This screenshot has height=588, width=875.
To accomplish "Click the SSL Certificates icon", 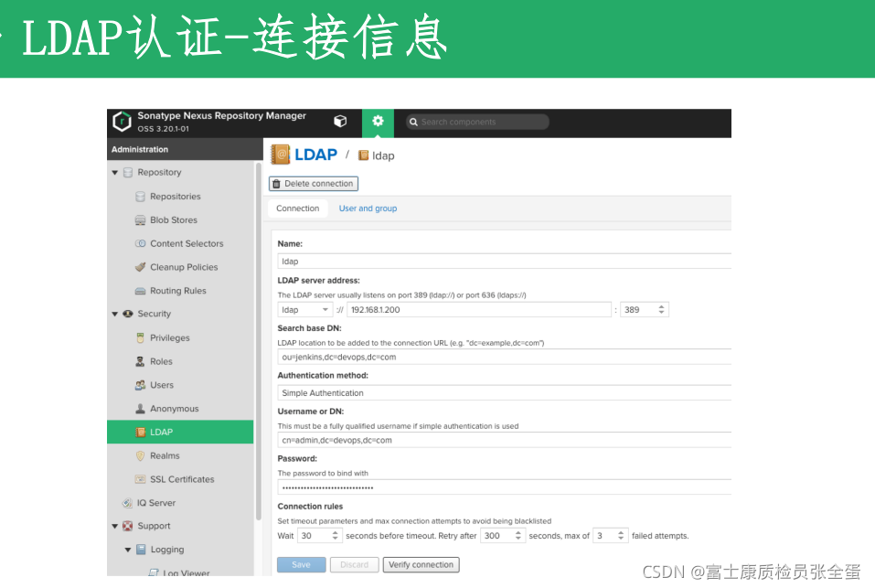I will 140,479.
